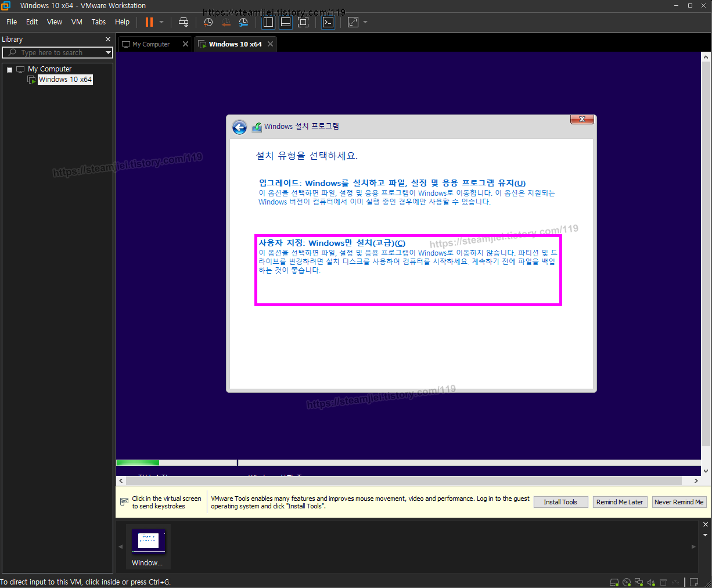
Task: Click the horizontal scrollbar under the VM view
Action: (404, 481)
